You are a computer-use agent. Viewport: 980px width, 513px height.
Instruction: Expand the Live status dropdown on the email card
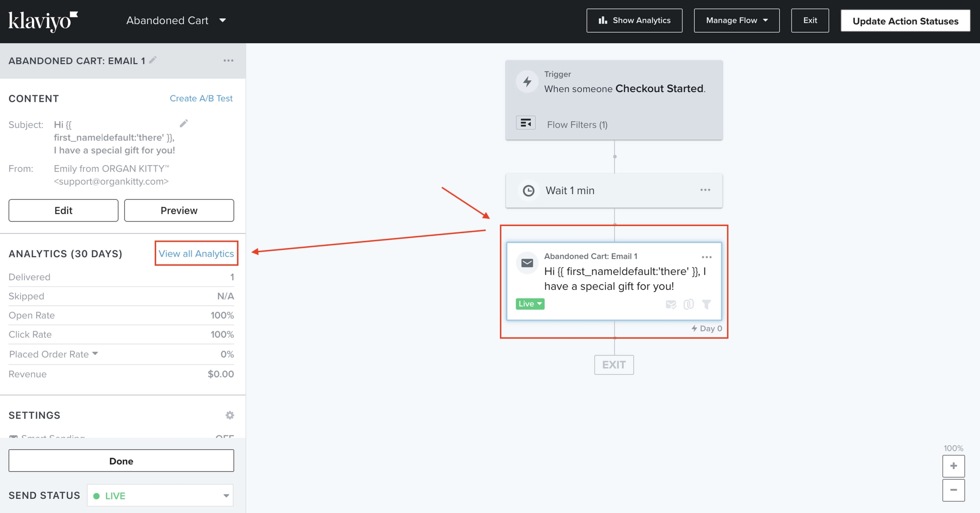pyautogui.click(x=530, y=304)
